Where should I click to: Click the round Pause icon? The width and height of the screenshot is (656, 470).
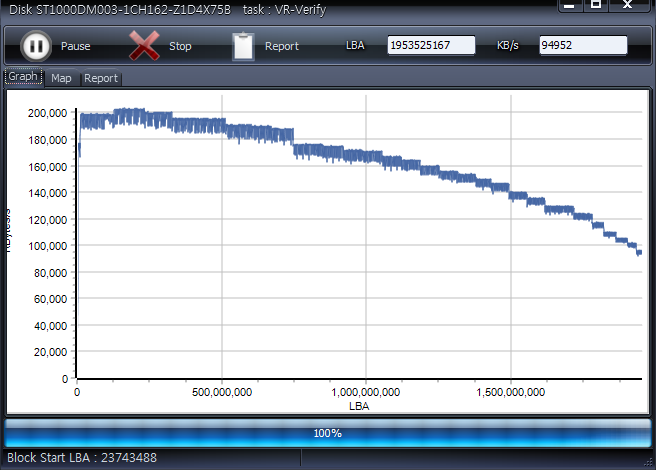coord(36,46)
